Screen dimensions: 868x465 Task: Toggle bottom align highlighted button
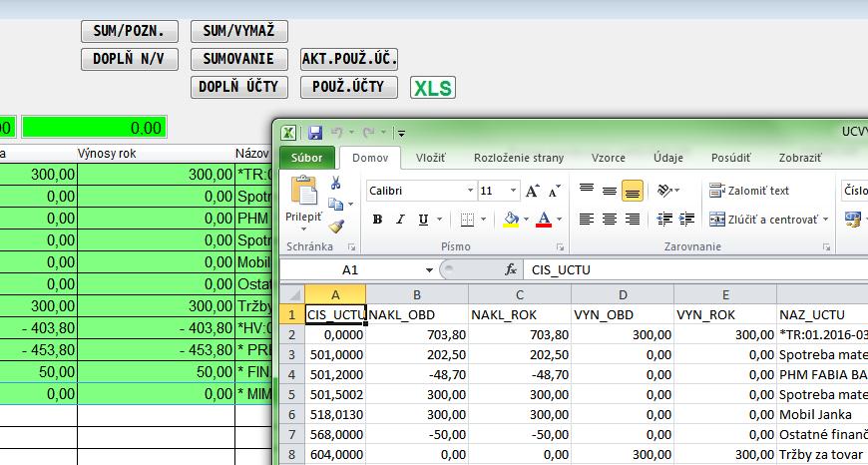click(x=633, y=191)
